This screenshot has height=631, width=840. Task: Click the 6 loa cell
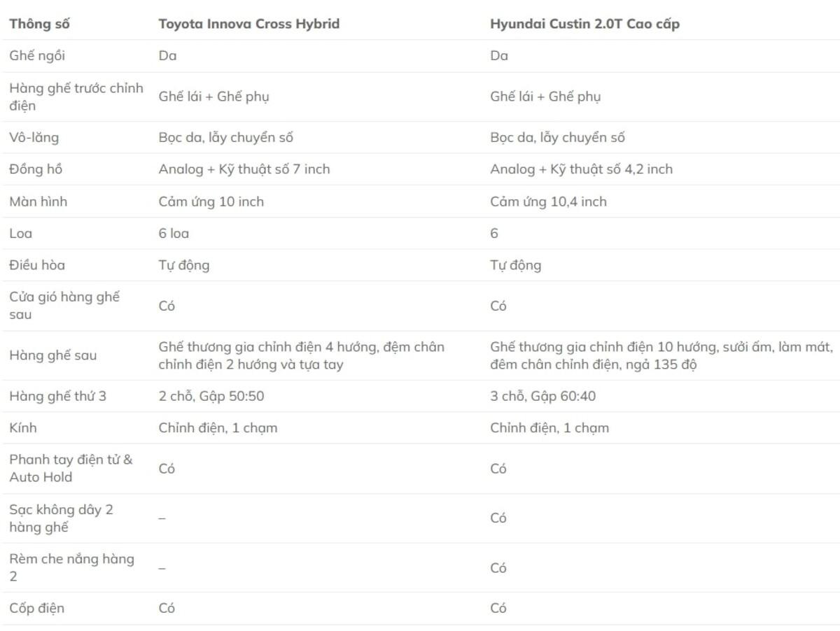tap(174, 234)
